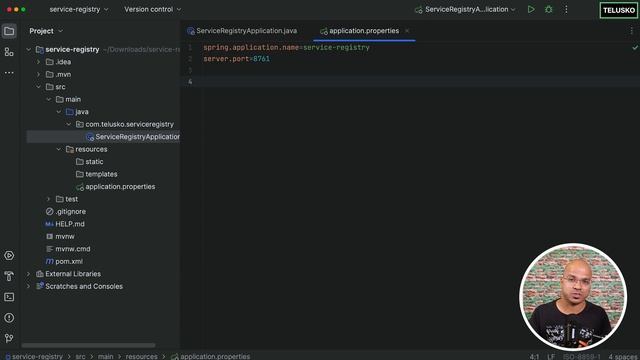Expand the .mvn folder
Viewport: 640px width, 360px height.
[39, 74]
